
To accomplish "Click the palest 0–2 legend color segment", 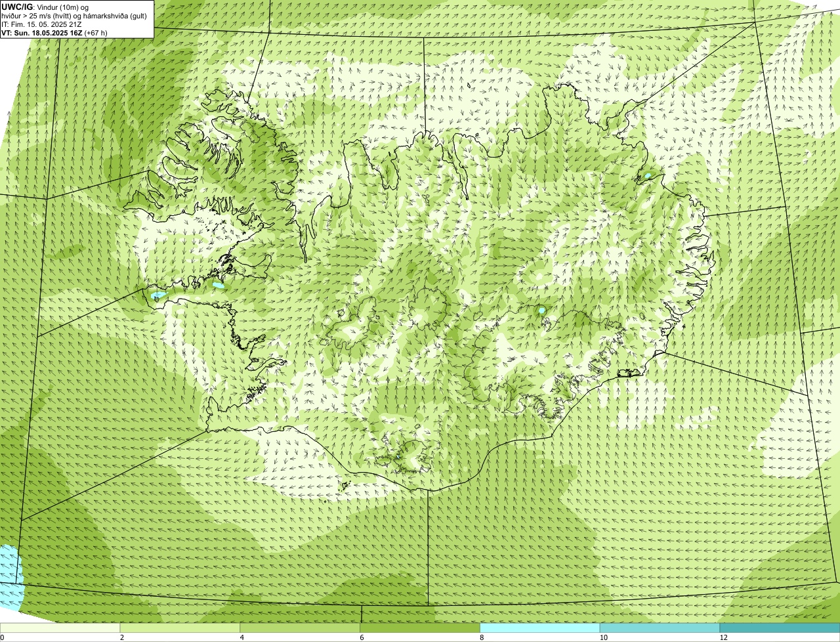I will (60, 628).
